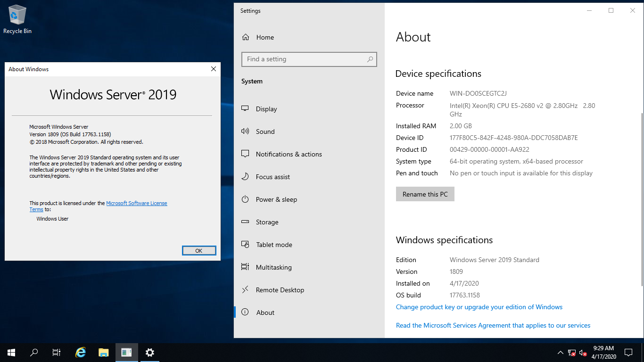The width and height of the screenshot is (644, 362).
Task: Go to Focus assist settings
Action: 309,177
